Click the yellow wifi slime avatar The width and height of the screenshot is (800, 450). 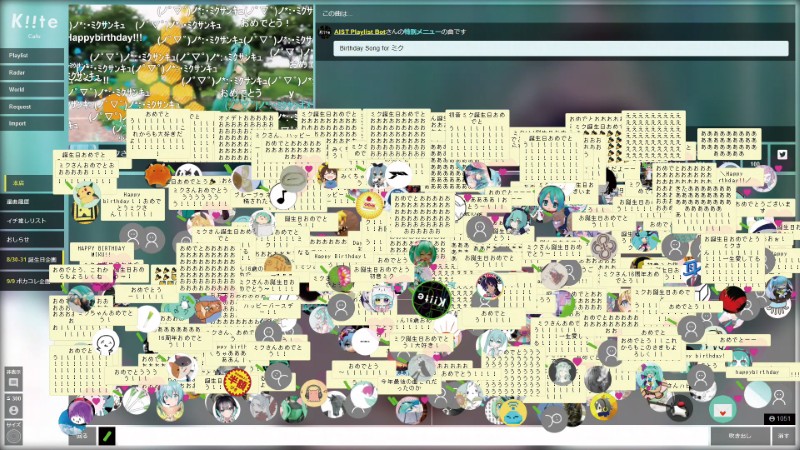pos(513,411)
